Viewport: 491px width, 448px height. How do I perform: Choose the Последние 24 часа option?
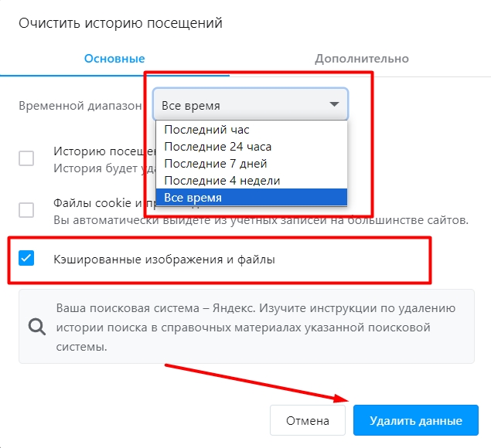pyautogui.click(x=217, y=146)
